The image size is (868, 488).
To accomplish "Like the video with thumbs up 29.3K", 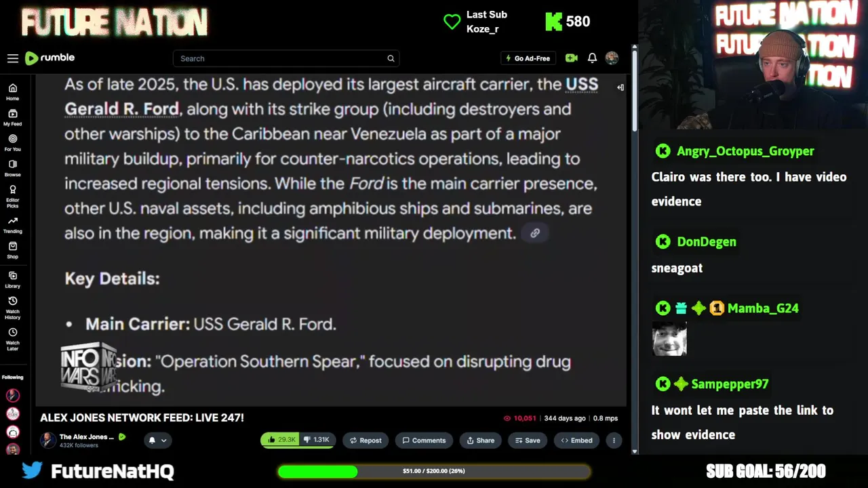I will click(280, 440).
